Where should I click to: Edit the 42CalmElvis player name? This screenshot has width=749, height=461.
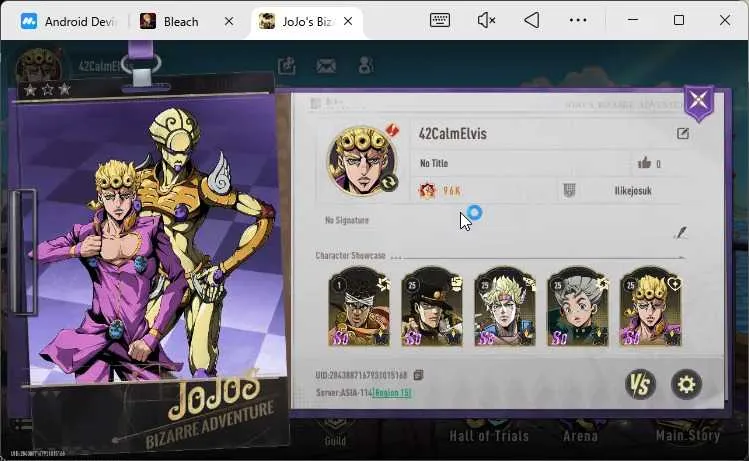(683, 133)
